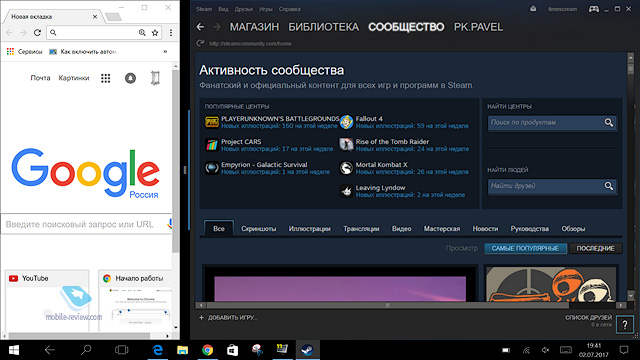Select Мастерская tab
This screenshot has width=640, height=360.
coord(442,229)
